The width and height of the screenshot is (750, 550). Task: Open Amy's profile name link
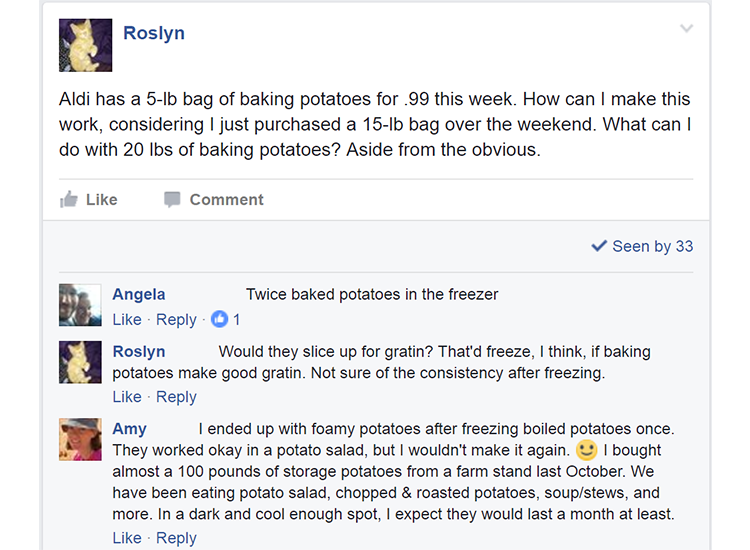click(x=130, y=429)
